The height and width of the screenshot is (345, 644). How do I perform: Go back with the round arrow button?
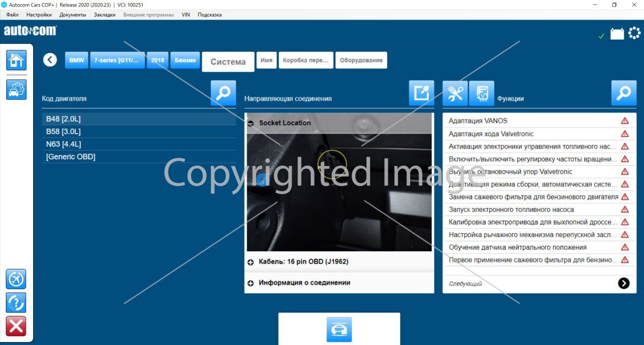click(50, 60)
